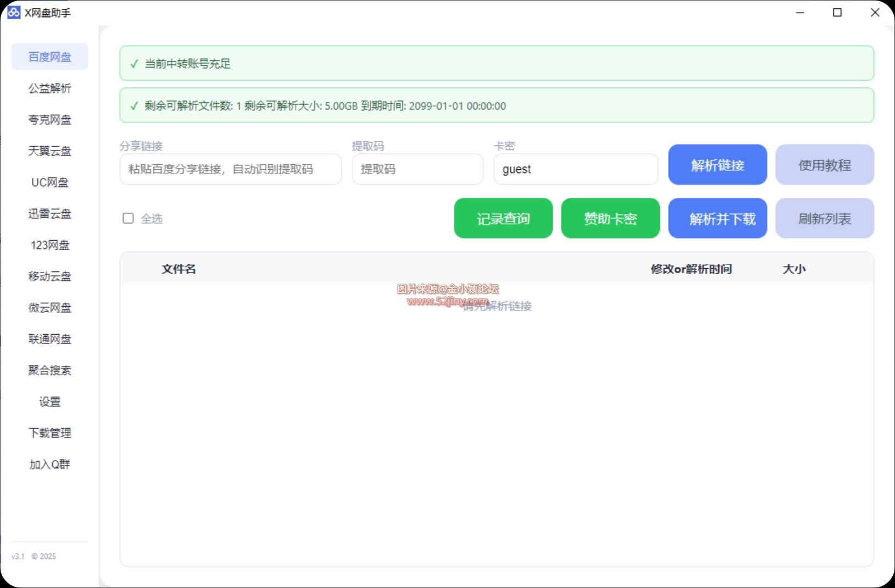Viewport: 895px width, 588px height.
Task: Select UC网盘 in the sidebar
Action: click(x=49, y=182)
